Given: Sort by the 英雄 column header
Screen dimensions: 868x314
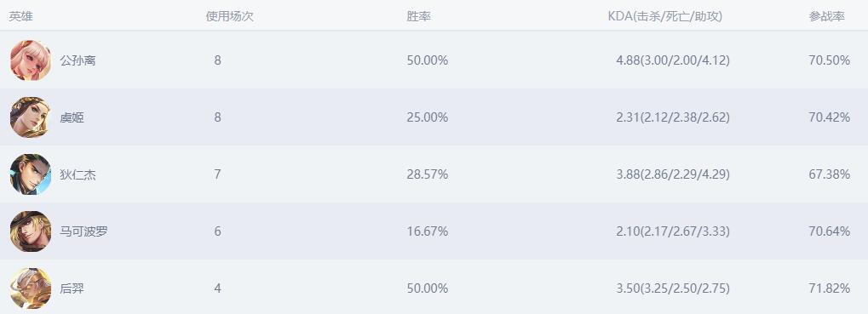Looking at the screenshot, I should pyautogui.click(x=20, y=16).
